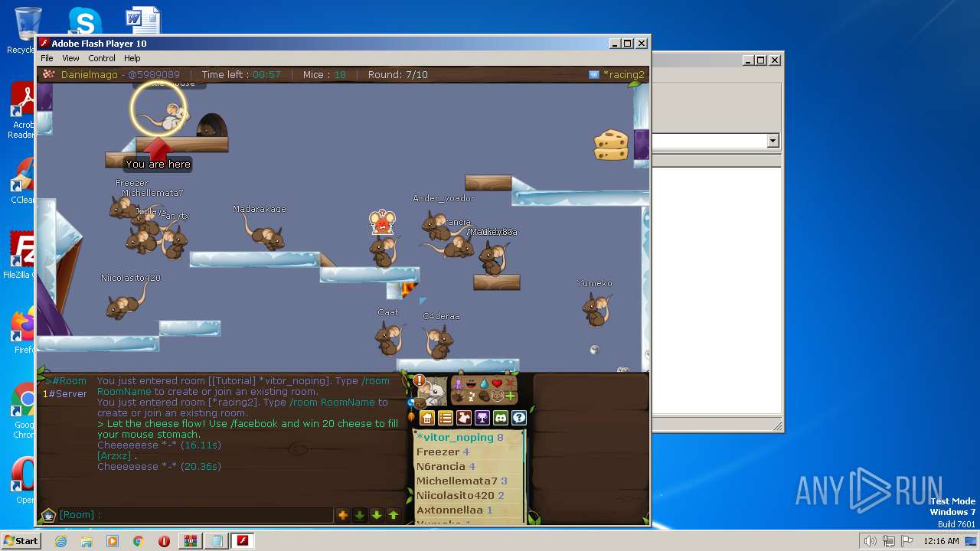Open the tribe house icon
Viewport: 980px width, 551px height.
pyautogui.click(x=427, y=418)
